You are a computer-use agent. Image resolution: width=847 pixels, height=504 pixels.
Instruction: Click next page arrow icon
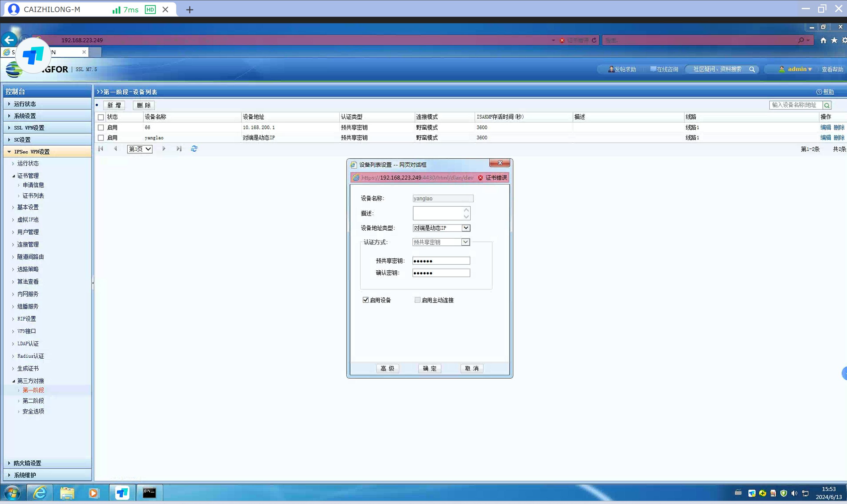pyautogui.click(x=164, y=149)
